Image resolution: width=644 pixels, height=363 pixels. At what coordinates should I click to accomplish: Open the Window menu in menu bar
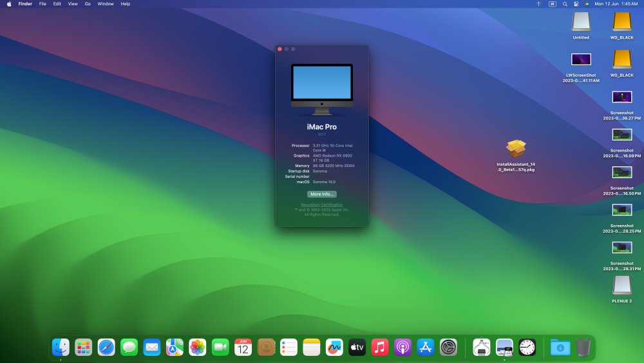click(x=106, y=4)
